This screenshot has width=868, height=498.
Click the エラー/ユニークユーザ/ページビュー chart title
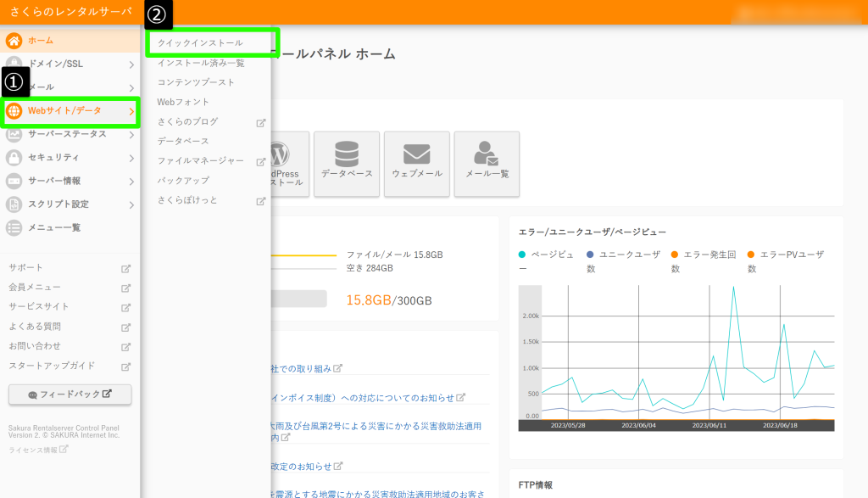[593, 232]
